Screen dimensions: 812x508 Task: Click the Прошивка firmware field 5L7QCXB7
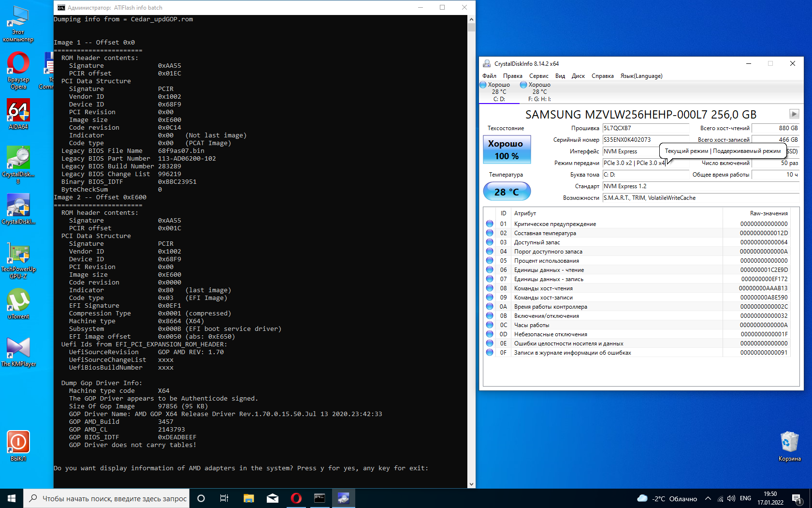click(x=646, y=128)
